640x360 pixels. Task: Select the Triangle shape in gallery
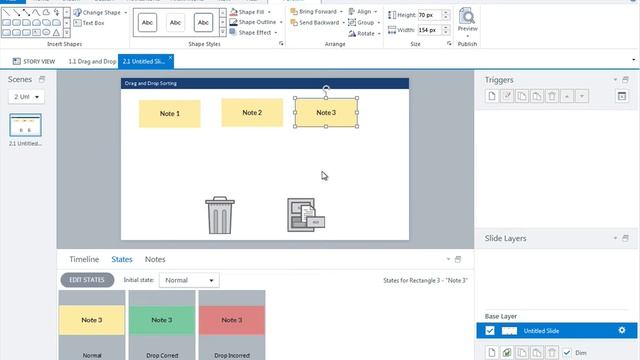pyautogui.click(x=56, y=32)
